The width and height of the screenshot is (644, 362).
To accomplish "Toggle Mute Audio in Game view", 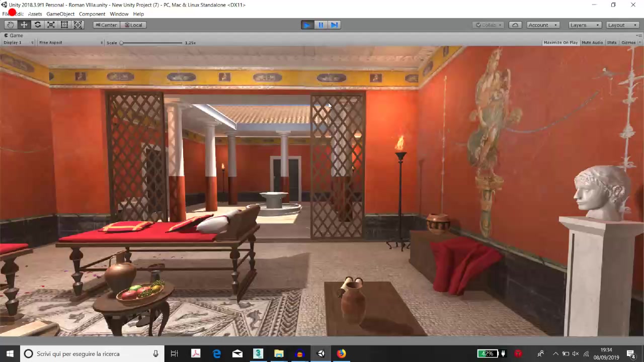I will 592,43.
